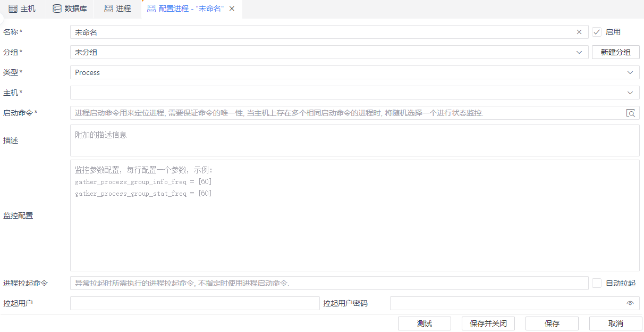Focus the 名称 input field
The height and width of the screenshot is (332, 644).
tap(329, 32)
